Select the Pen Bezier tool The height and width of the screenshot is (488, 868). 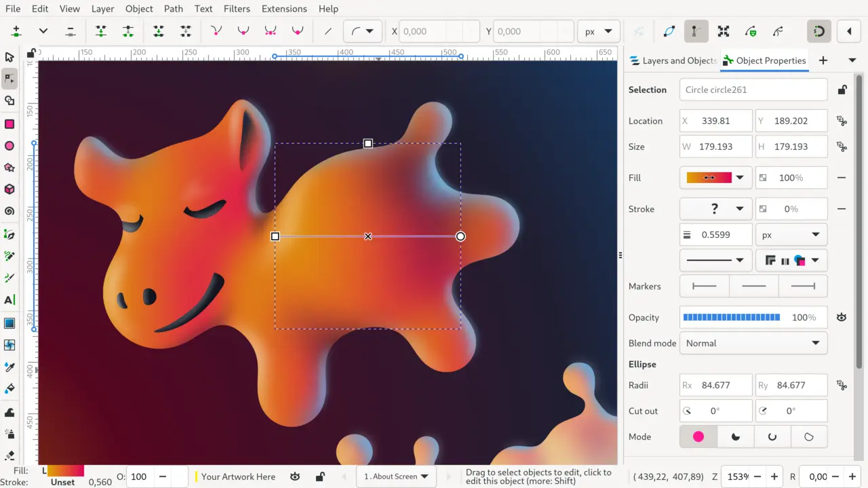click(x=9, y=235)
